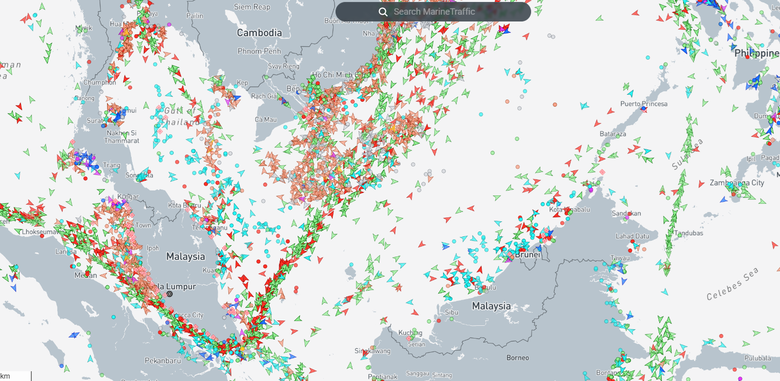Image resolution: width=780 pixels, height=381 pixels.
Task: Click the Bataraza label
Action: (612, 134)
